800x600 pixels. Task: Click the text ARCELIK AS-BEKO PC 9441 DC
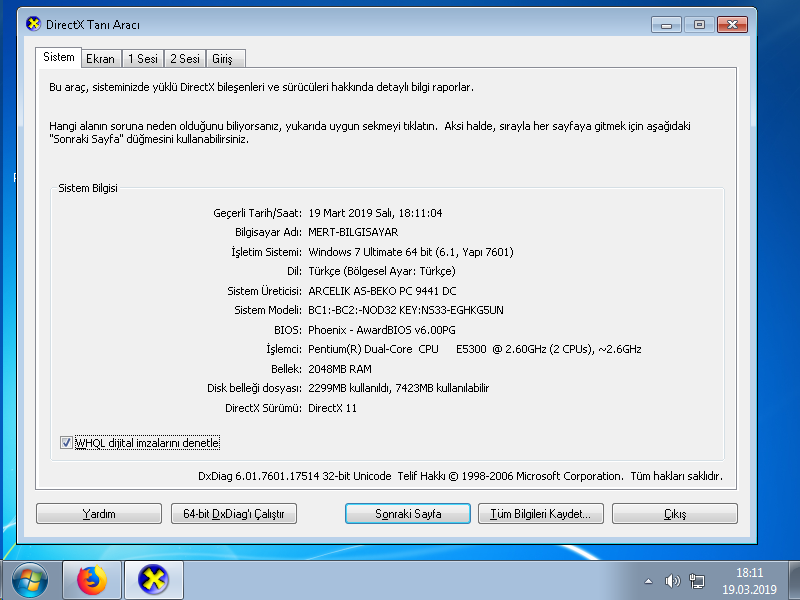tap(382, 291)
